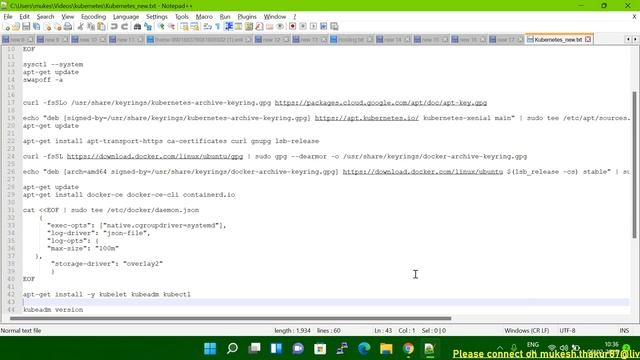The image size is (640, 360).
Task: Click the Cut scissors icon
Action: point(80,27)
